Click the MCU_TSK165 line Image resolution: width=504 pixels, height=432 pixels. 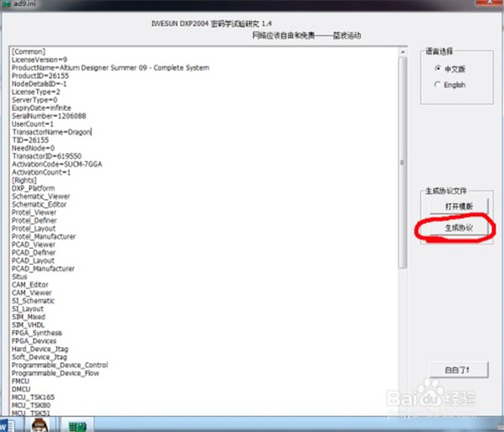pyautogui.click(x=33, y=398)
